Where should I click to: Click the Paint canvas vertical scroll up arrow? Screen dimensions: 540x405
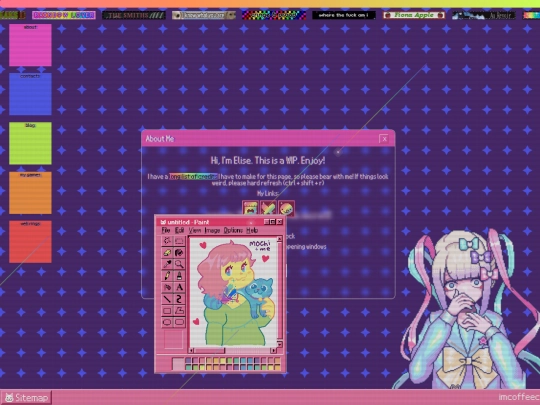279,239
